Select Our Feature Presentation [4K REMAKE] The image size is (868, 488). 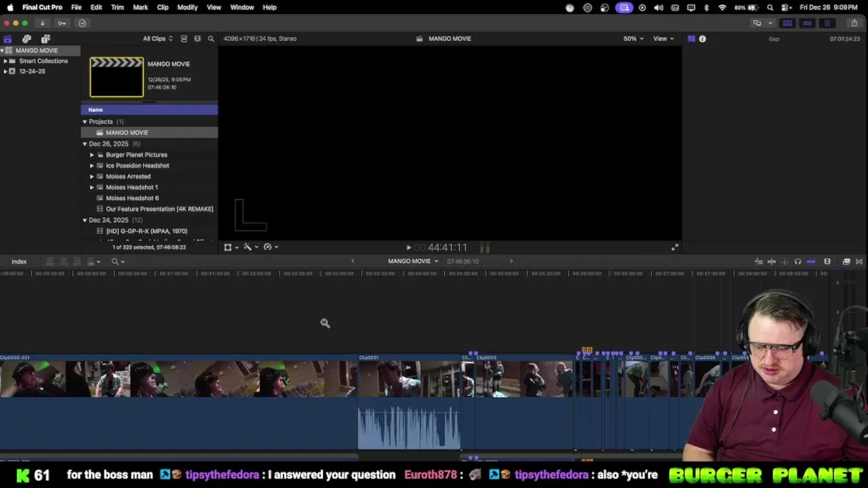point(149,209)
